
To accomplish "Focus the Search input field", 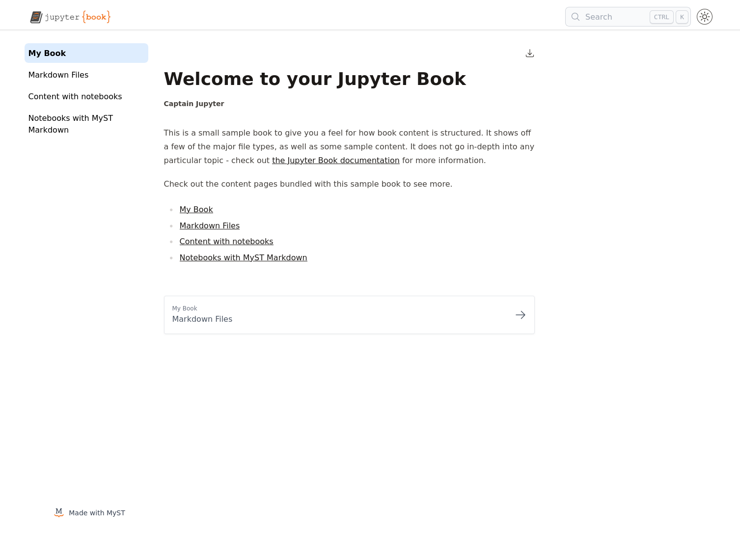I will tap(614, 17).
